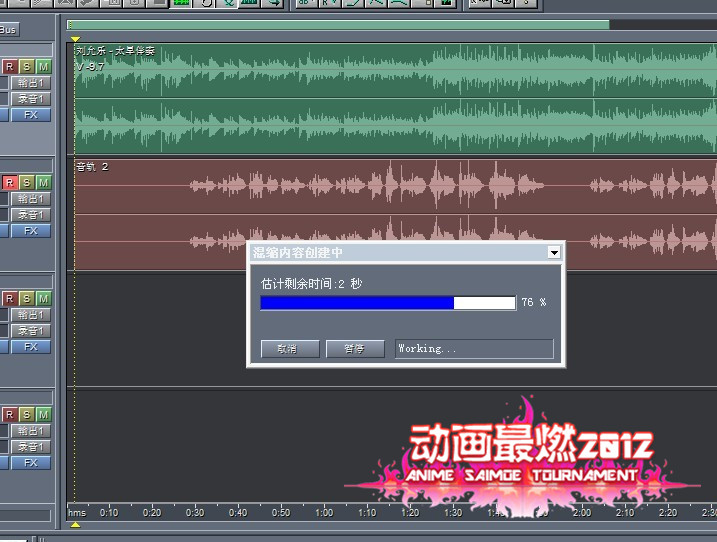
Task: Click 暂停 to pause the mixdown
Action: pos(355,349)
